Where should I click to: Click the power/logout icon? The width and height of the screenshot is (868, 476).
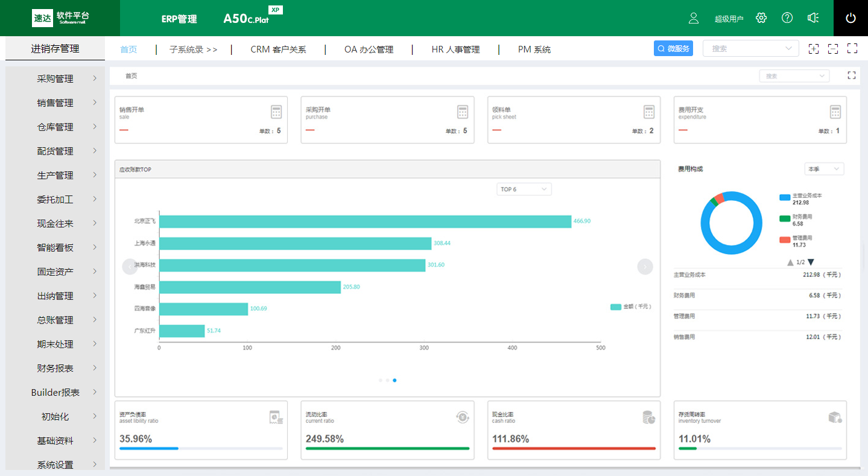[851, 18]
